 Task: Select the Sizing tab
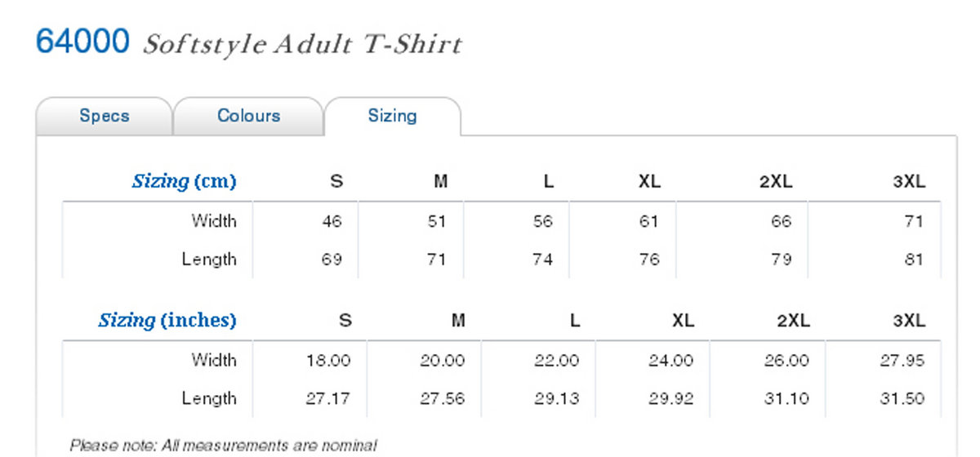[x=392, y=116]
